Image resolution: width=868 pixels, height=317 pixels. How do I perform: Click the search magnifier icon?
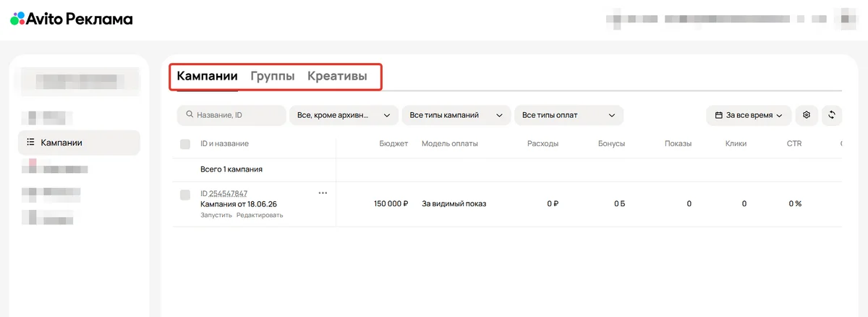(x=190, y=114)
